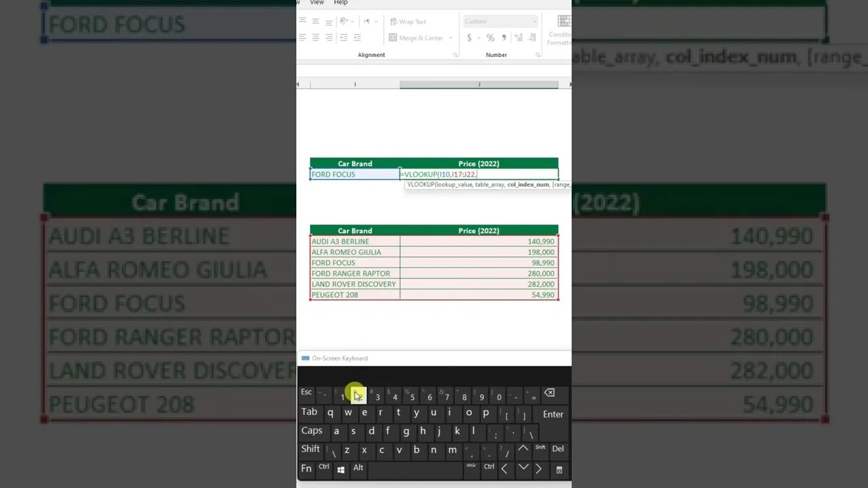Click the decrease indent icon

click(344, 38)
